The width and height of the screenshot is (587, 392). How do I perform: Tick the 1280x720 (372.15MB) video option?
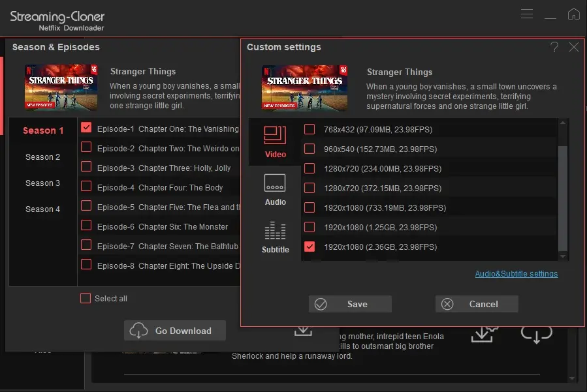(309, 188)
